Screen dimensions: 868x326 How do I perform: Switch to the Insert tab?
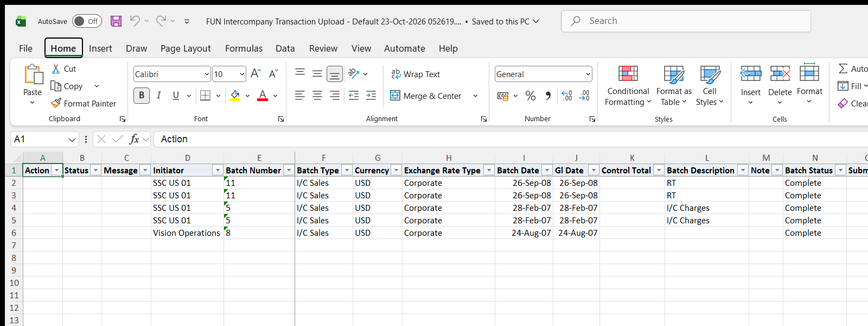click(x=100, y=48)
